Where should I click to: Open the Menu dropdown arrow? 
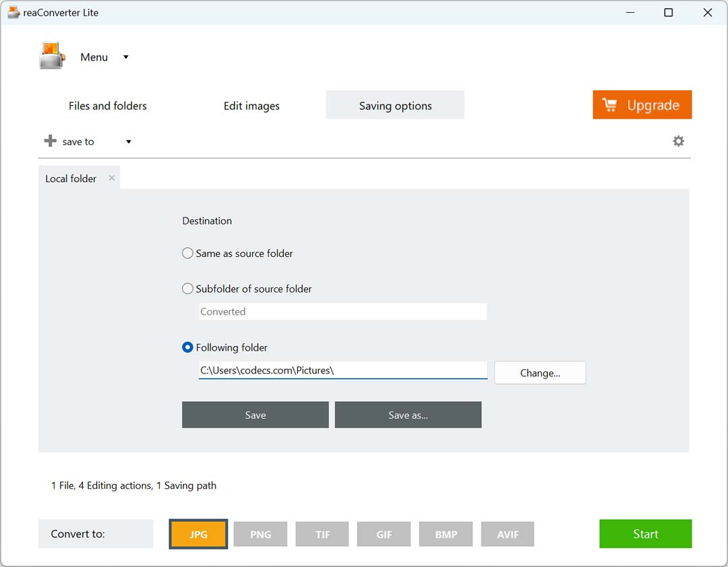[126, 57]
